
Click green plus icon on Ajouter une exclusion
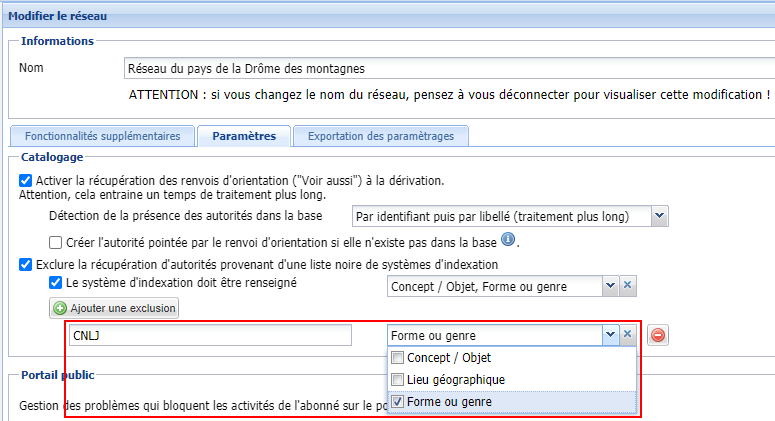click(60, 308)
